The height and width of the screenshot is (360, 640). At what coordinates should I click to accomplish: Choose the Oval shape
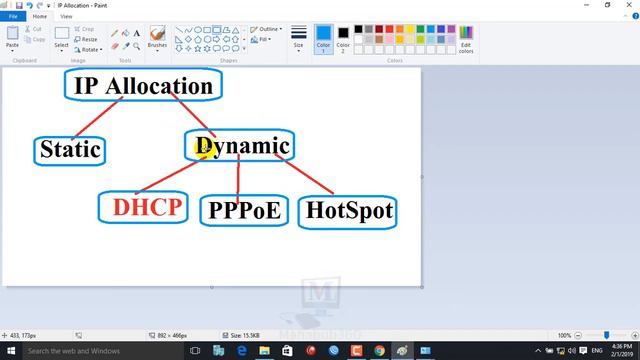coord(198,30)
